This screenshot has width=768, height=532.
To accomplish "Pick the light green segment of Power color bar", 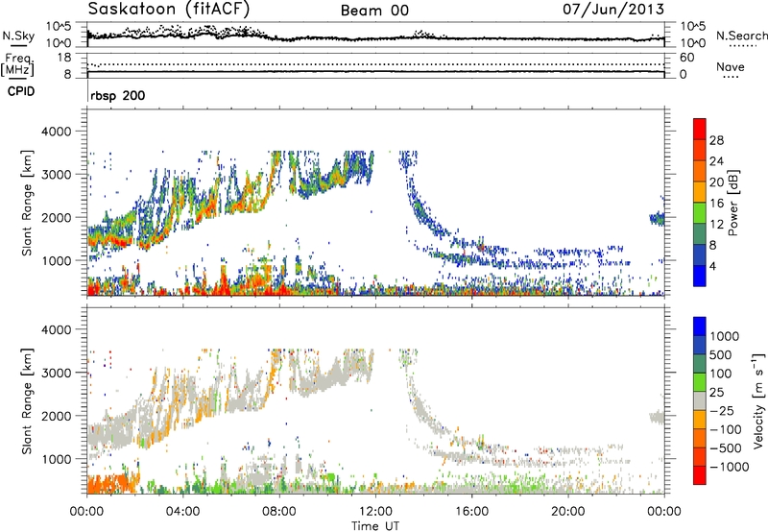I will click(700, 212).
